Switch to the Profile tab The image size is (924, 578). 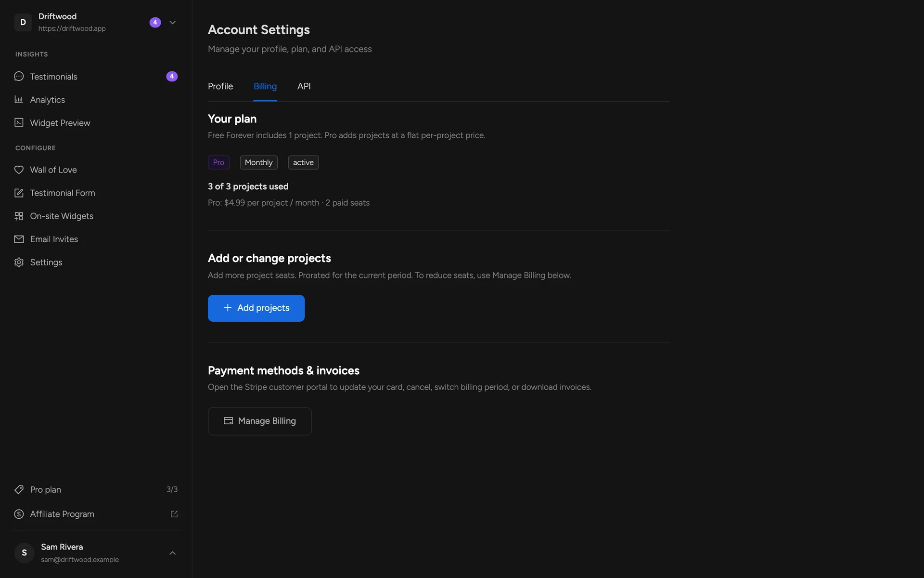[220, 86]
